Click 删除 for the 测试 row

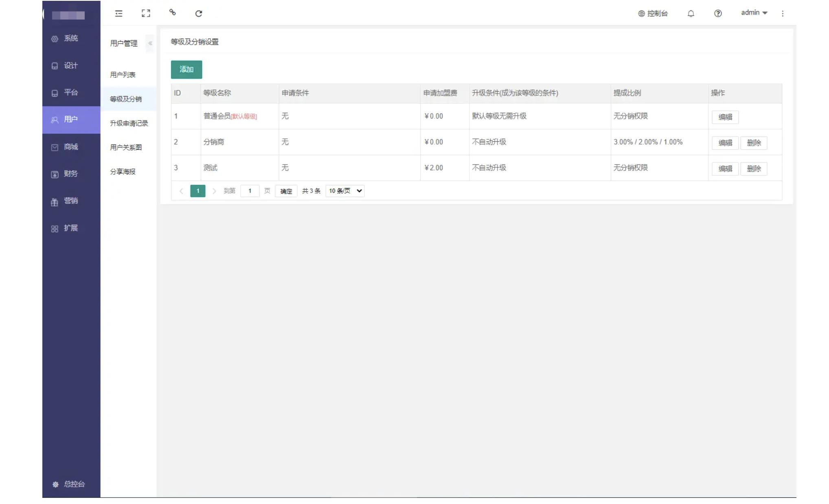click(x=754, y=169)
